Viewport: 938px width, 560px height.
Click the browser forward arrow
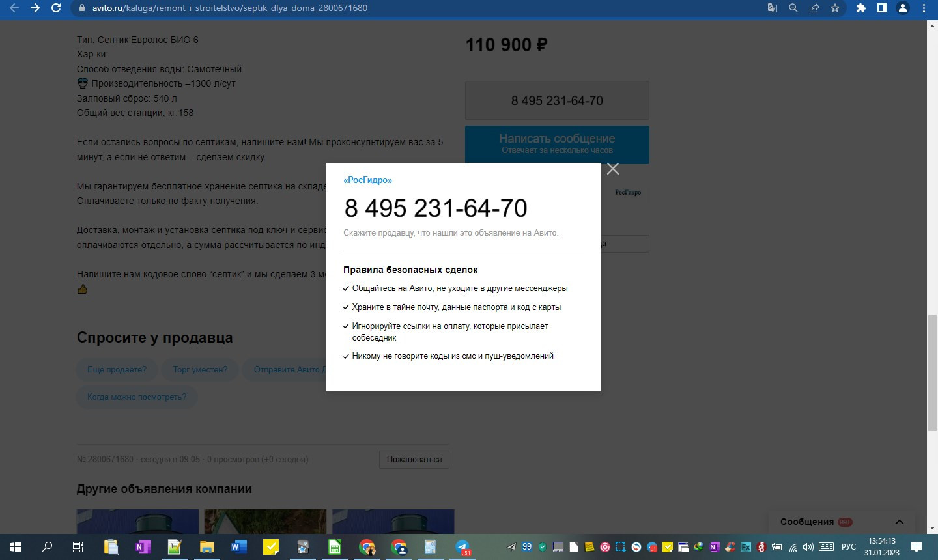point(35,8)
